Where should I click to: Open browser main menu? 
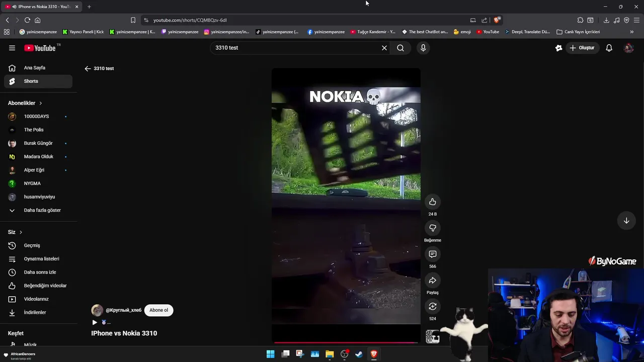[636, 20]
